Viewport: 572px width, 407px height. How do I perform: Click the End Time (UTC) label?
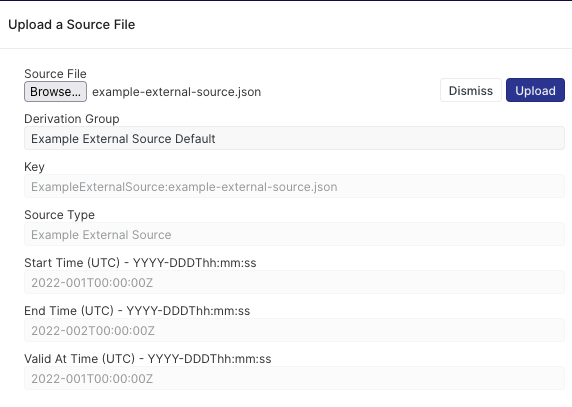tap(137, 311)
